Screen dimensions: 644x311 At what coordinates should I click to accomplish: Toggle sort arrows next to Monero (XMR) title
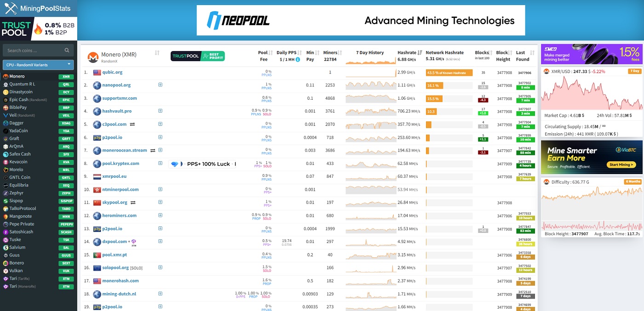(157, 53)
